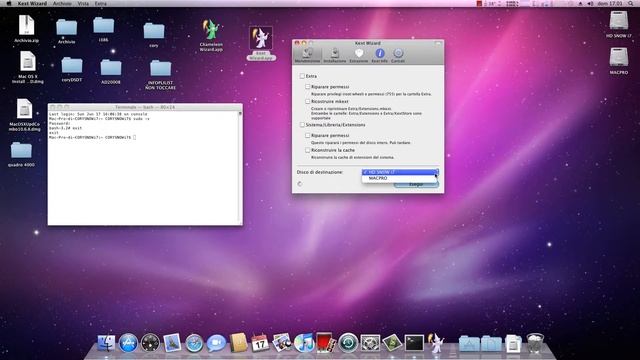Viewport: 640px width, 360px height.
Task: Select the quadro 4000 folder
Action: tap(21, 154)
